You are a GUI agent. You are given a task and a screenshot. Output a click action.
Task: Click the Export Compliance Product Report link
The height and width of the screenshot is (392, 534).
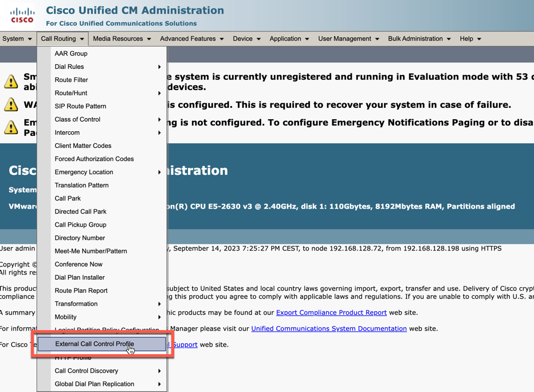[331, 313]
